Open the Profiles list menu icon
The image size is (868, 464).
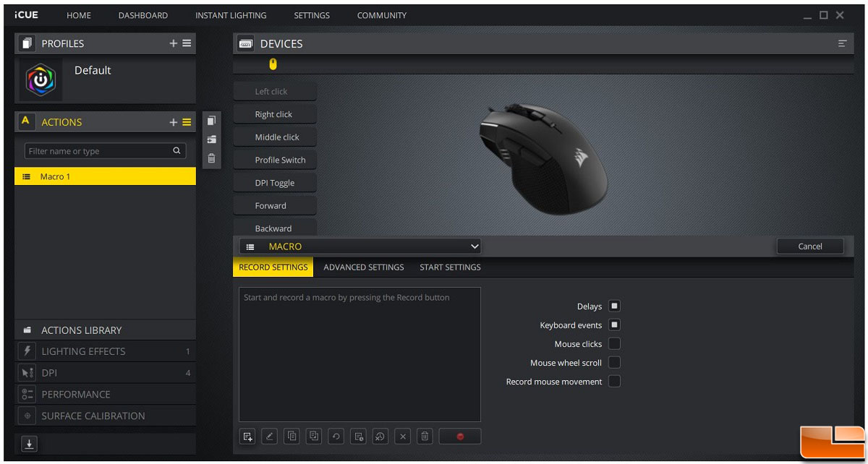click(x=187, y=43)
